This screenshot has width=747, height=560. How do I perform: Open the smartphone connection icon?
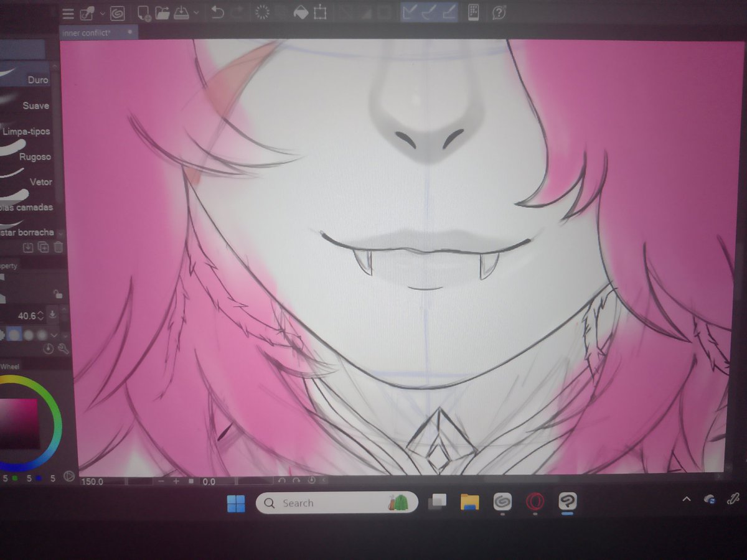[x=473, y=12]
